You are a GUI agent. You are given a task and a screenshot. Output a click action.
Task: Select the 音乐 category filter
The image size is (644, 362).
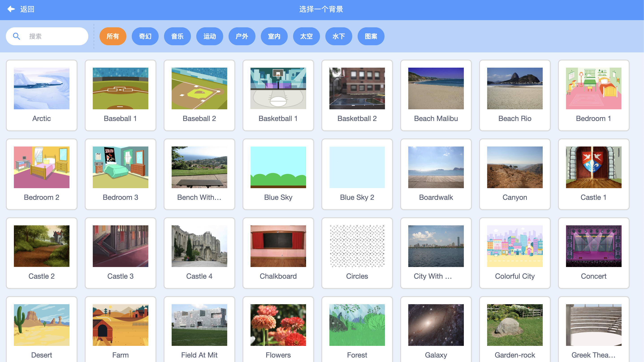coord(177,36)
